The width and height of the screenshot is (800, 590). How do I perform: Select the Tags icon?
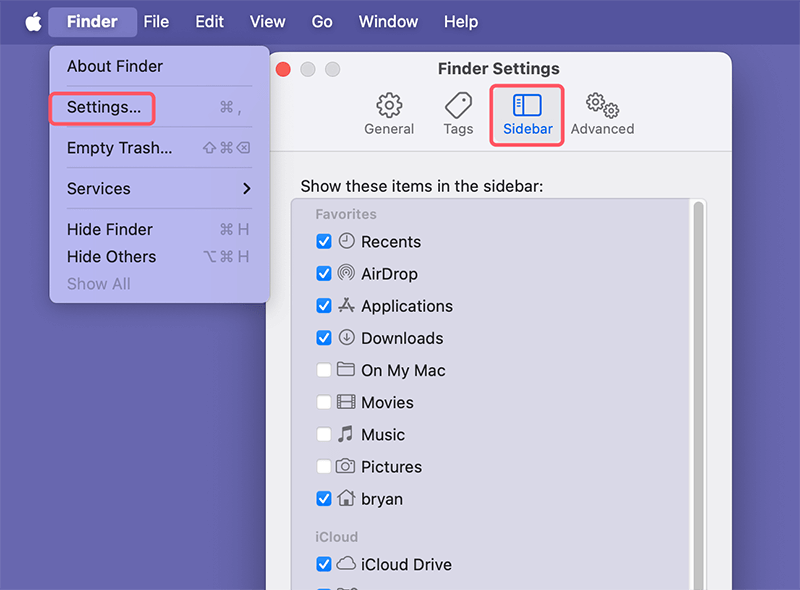(458, 105)
